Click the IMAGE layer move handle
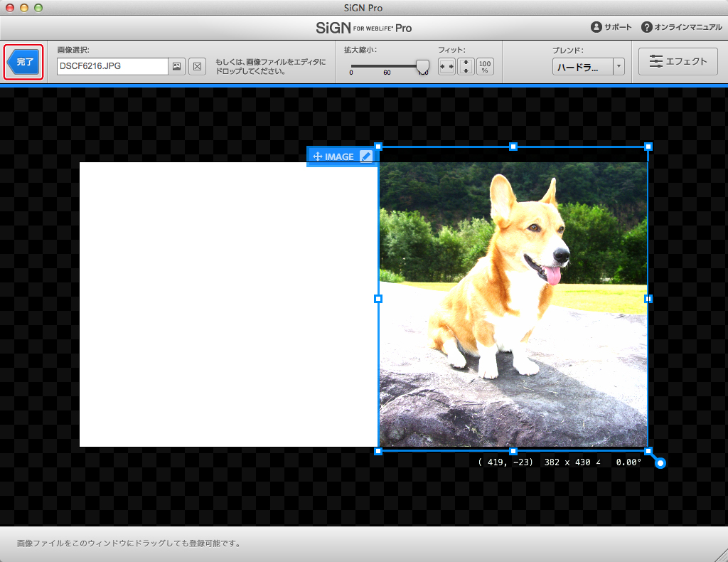This screenshot has height=562, width=728. pos(318,157)
